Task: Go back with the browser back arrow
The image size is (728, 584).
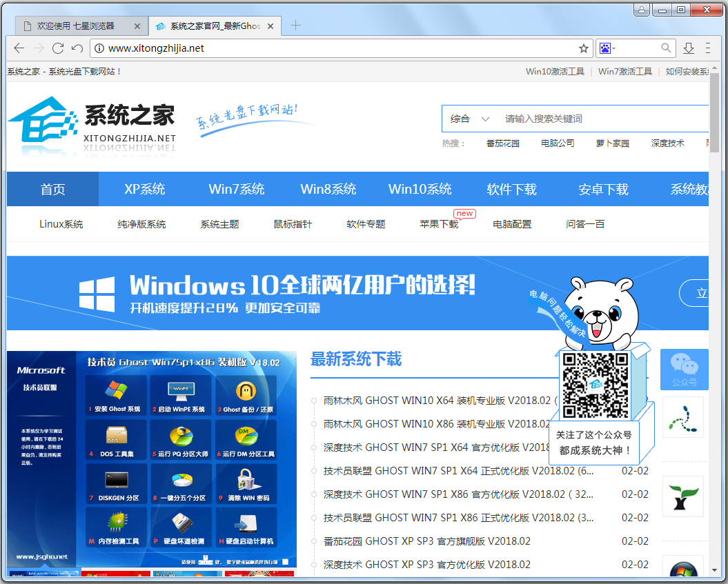Action: [19, 48]
